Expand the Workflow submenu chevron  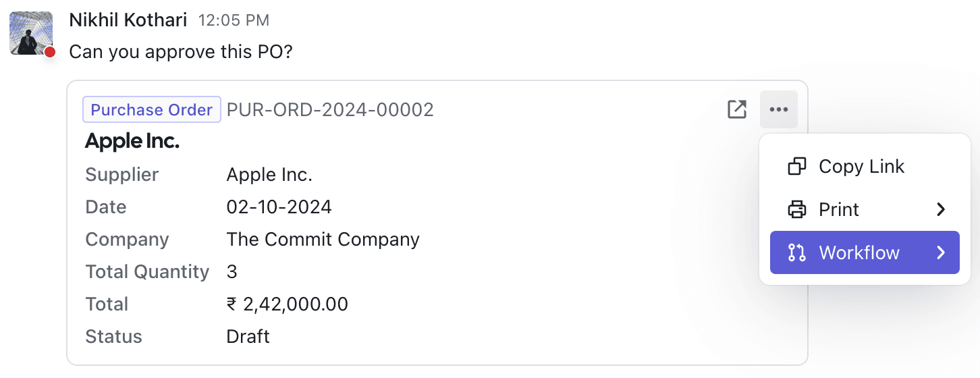coord(941,253)
